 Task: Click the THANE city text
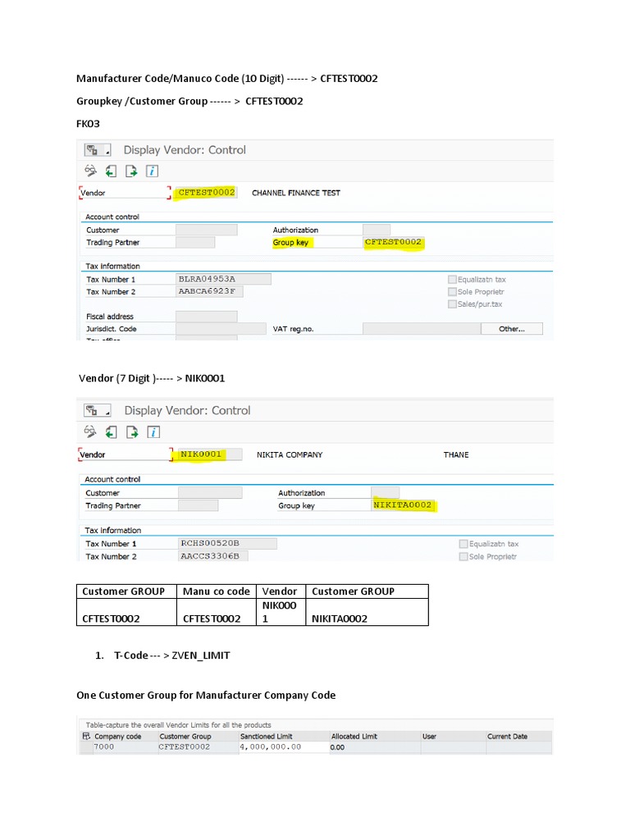point(456,454)
